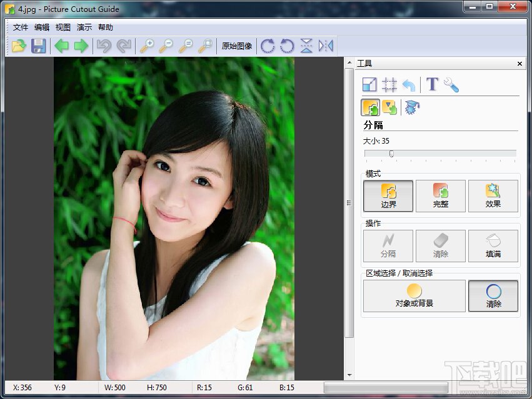This screenshot has width=532, height=399.
Task: Click the 填满 (Fill) operation button
Action: click(x=493, y=246)
